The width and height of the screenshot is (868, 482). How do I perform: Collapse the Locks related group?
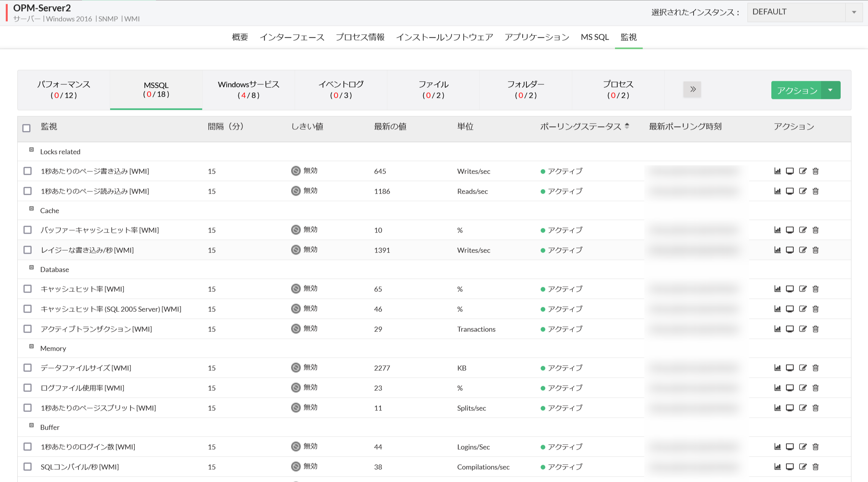32,150
